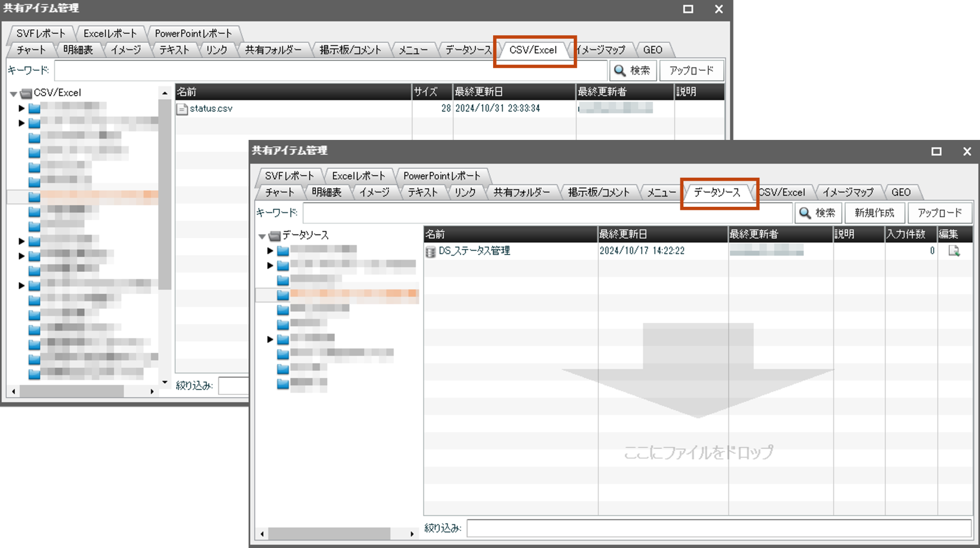980x548 pixels.
Task: Select the status.csv file row
Action: coord(450,108)
